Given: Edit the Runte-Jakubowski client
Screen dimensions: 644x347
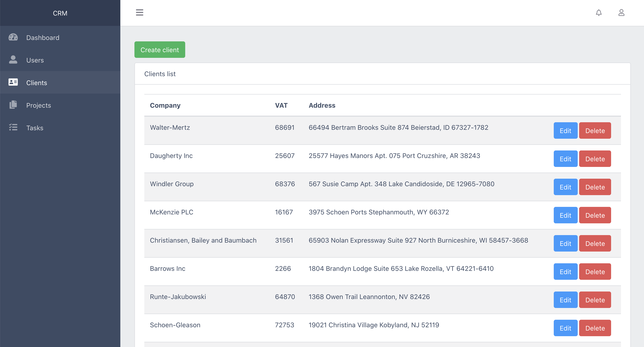Looking at the screenshot, I should point(565,300).
